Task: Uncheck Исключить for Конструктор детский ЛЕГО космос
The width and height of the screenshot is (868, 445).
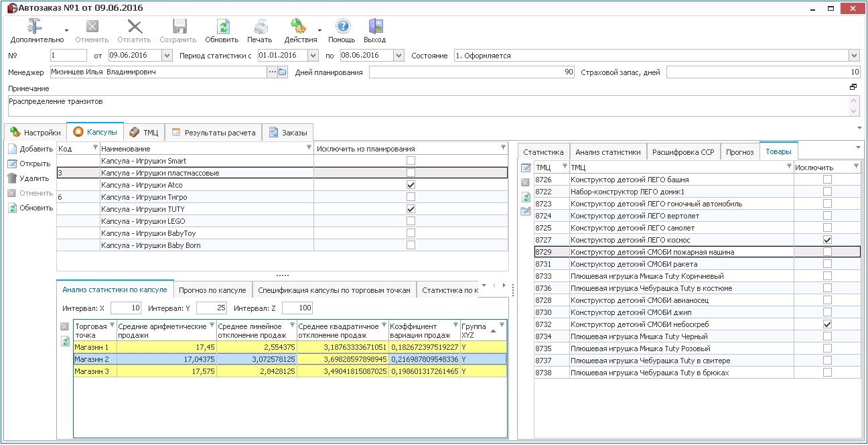Action: tap(827, 240)
